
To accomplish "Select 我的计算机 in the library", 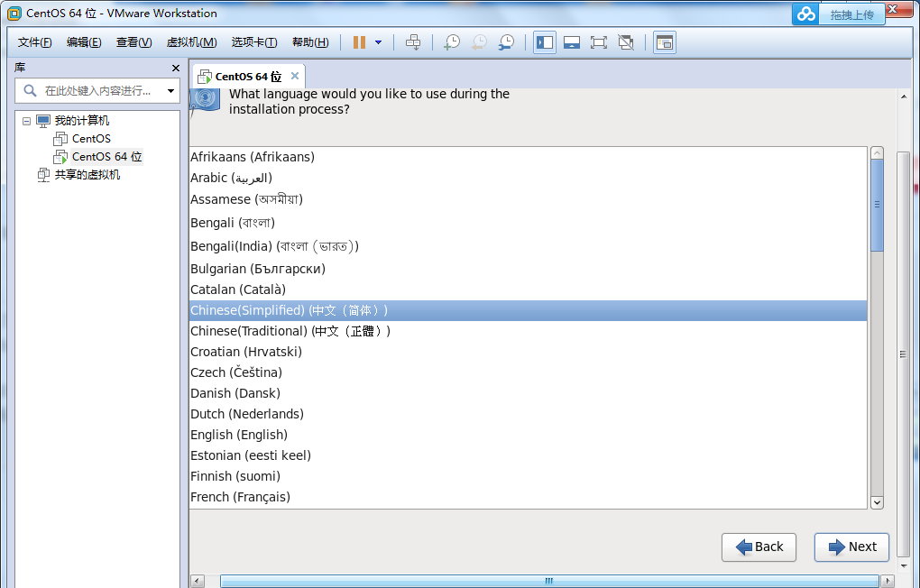I will (81, 121).
